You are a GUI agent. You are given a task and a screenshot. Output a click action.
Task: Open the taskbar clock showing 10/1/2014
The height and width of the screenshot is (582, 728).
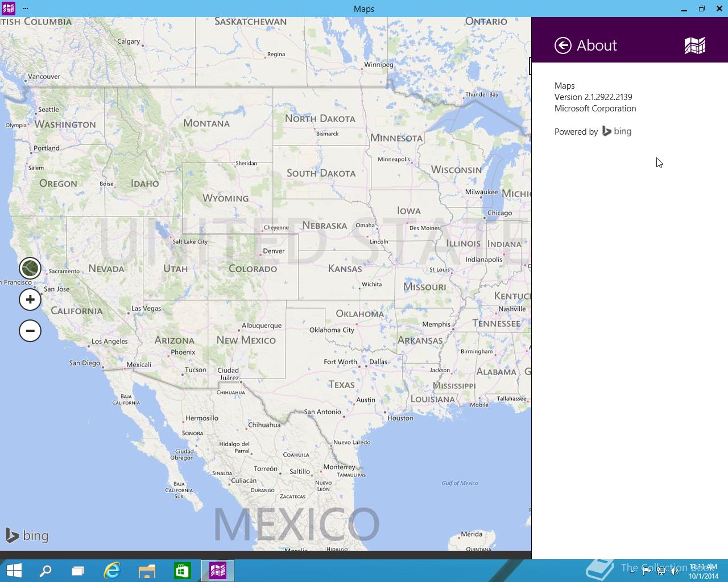coord(704,571)
